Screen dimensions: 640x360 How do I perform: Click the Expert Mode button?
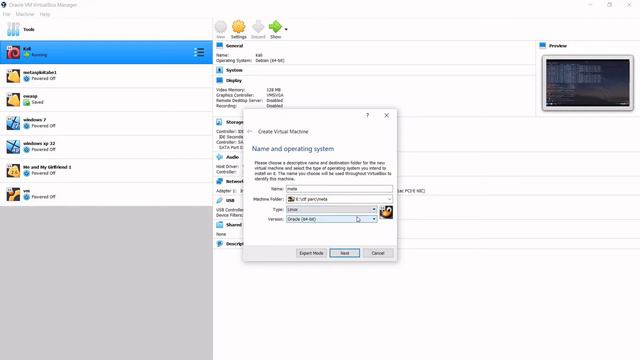click(311, 253)
